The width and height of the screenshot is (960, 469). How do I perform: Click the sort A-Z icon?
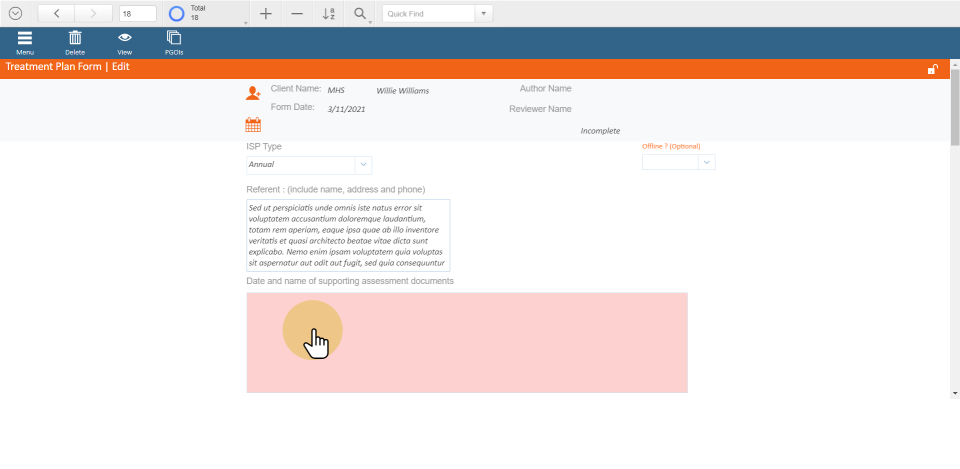(329, 14)
